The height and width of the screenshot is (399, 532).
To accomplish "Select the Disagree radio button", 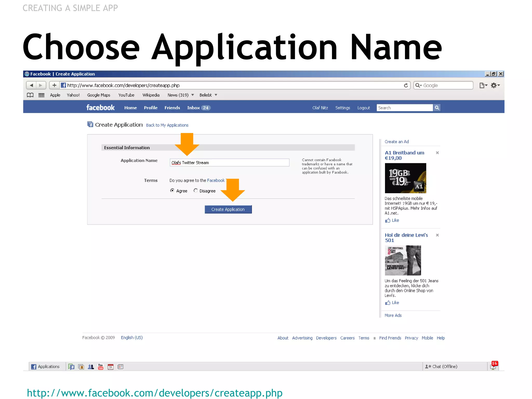I will tap(196, 190).
